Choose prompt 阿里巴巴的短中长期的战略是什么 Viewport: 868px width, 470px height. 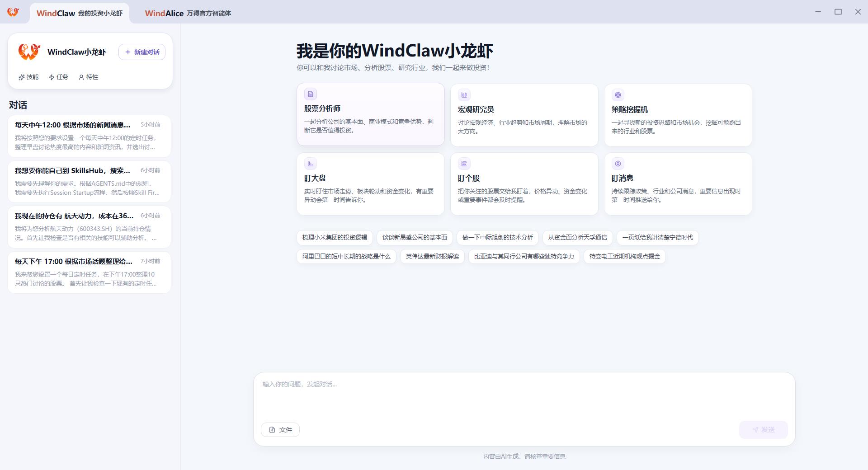[x=346, y=256]
